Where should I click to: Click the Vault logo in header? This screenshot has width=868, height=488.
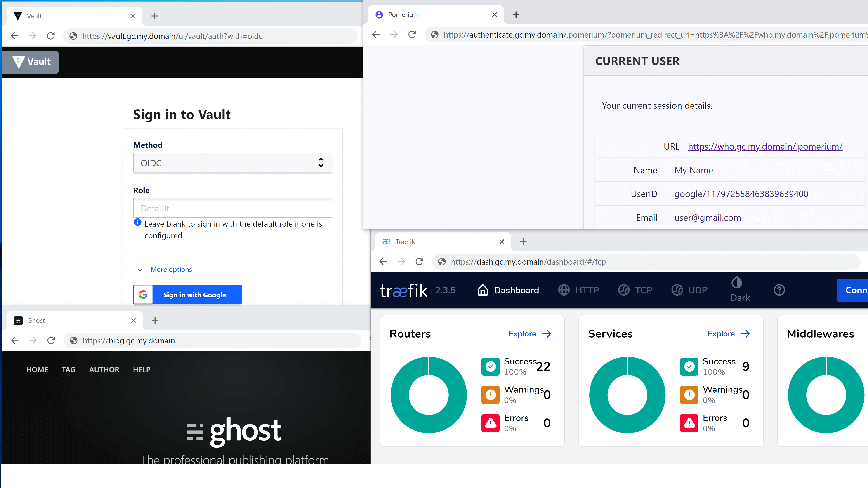coord(31,62)
